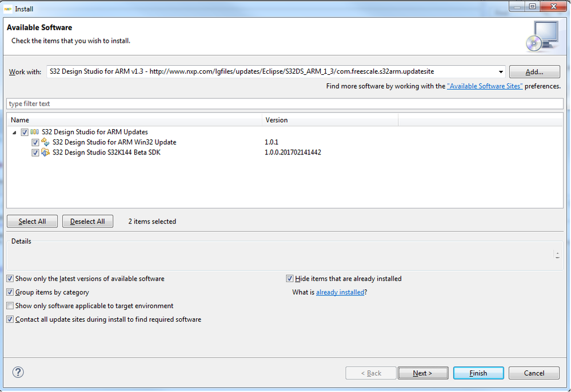Toggle Group items by category checkbox
The image size is (571, 392).
click(10, 292)
